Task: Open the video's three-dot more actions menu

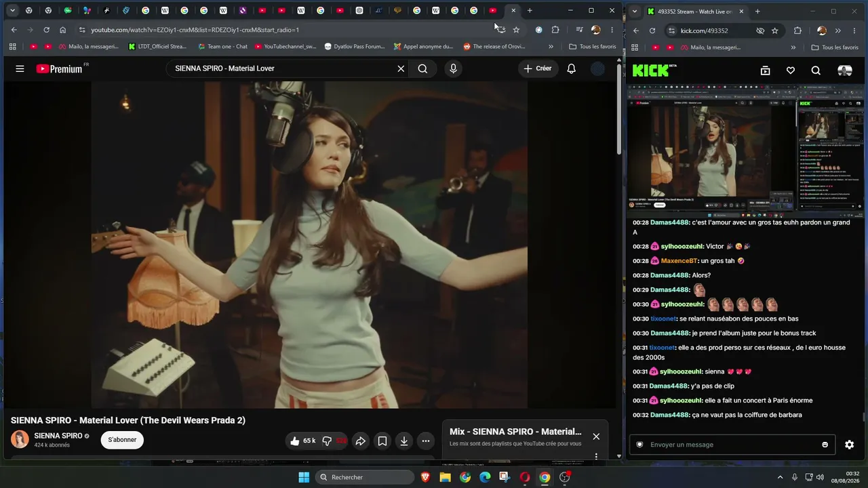Action: 425,441
